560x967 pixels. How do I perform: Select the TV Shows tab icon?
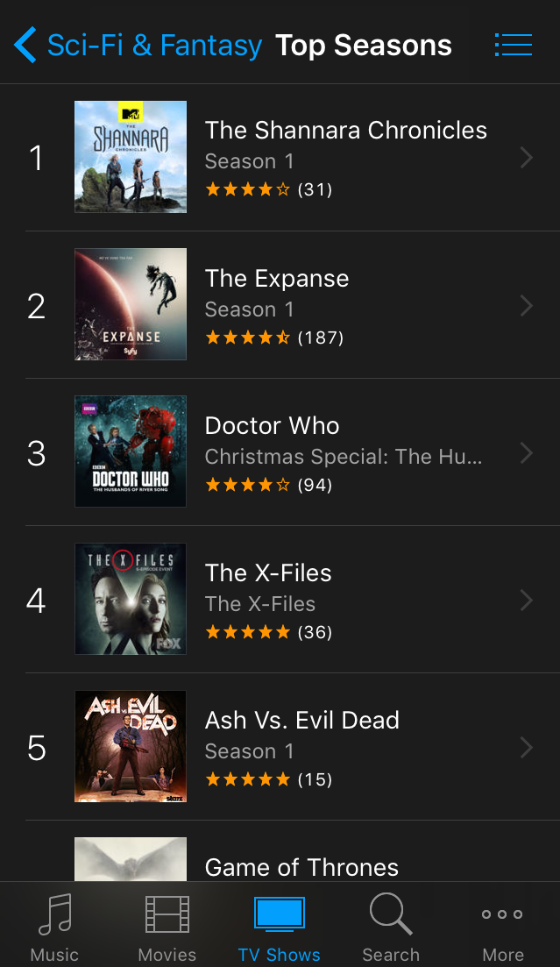click(x=280, y=914)
